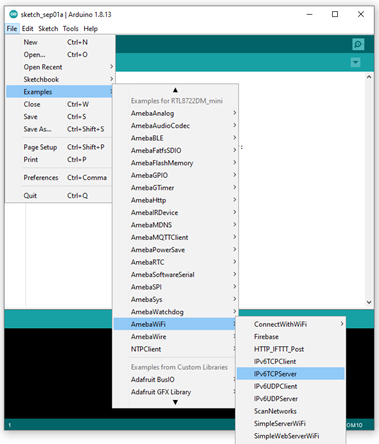
Task: Select the highlighted AmebaWiFi entry
Action: click(175, 324)
